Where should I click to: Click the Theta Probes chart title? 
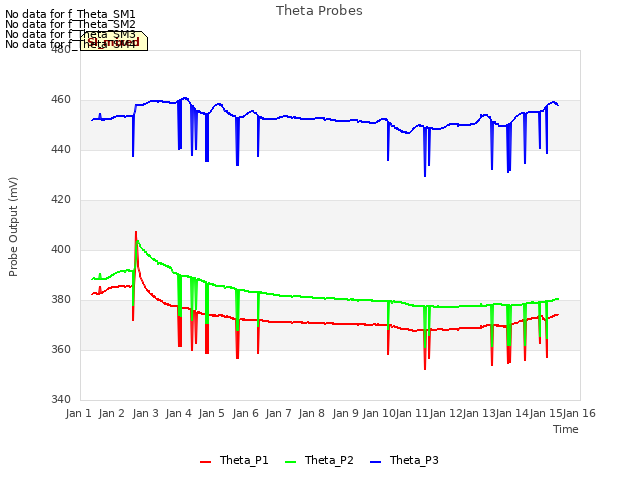(319, 11)
